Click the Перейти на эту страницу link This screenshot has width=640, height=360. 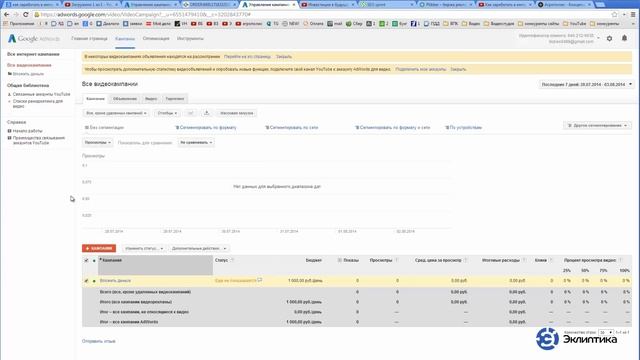247,57
